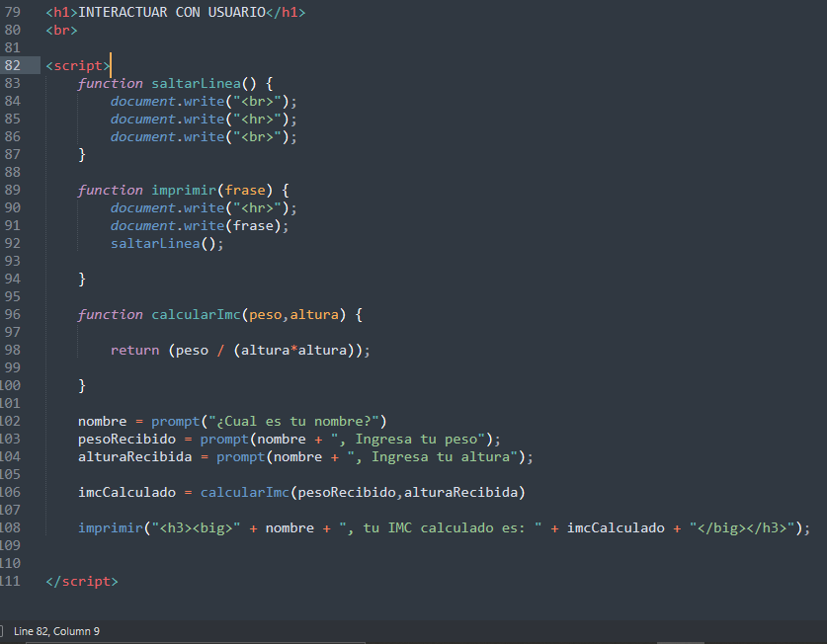Click document.write("<br>") on line 86

pyautogui.click(x=200, y=137)
